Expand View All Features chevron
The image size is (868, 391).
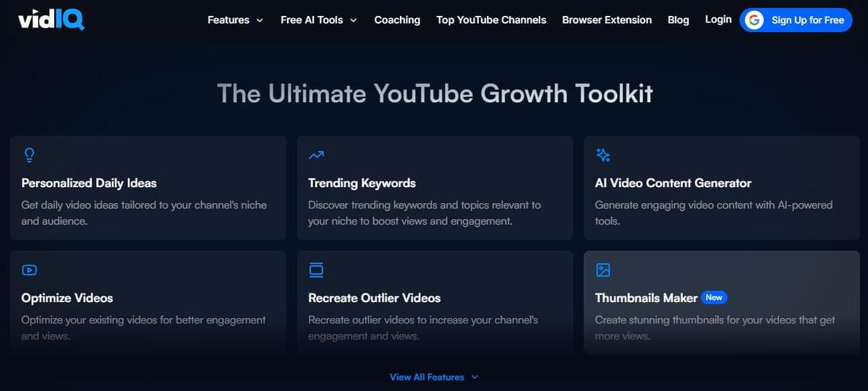pyautogui.click(x=475, y=377)
